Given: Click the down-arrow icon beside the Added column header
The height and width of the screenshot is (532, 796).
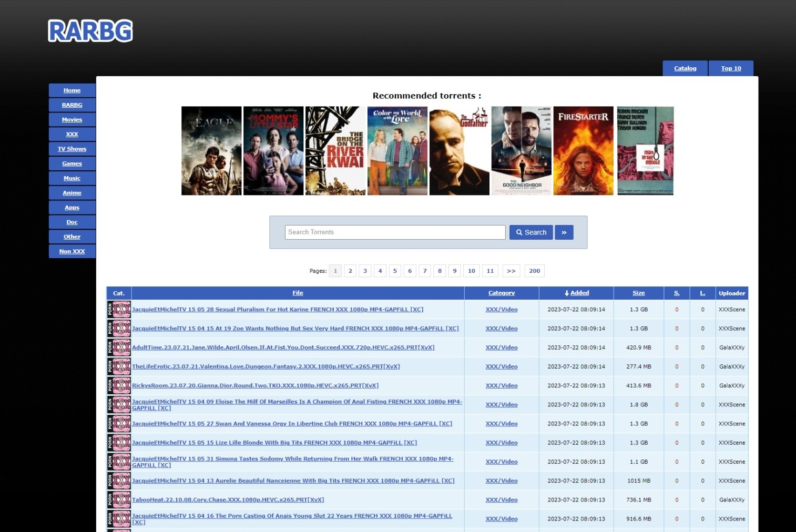Looking at the screenshot, I should [566, 293].
